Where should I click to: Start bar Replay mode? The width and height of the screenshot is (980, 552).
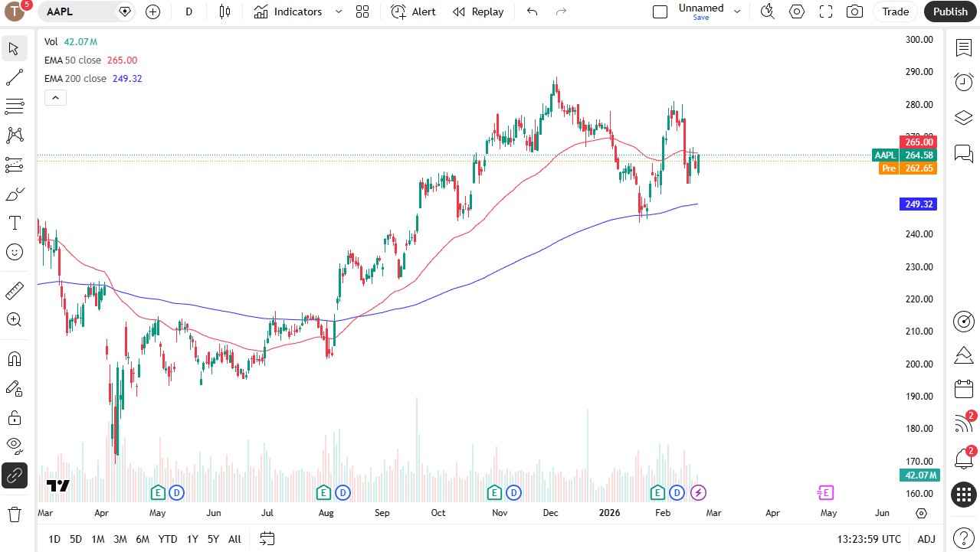(x=478, y=11)
